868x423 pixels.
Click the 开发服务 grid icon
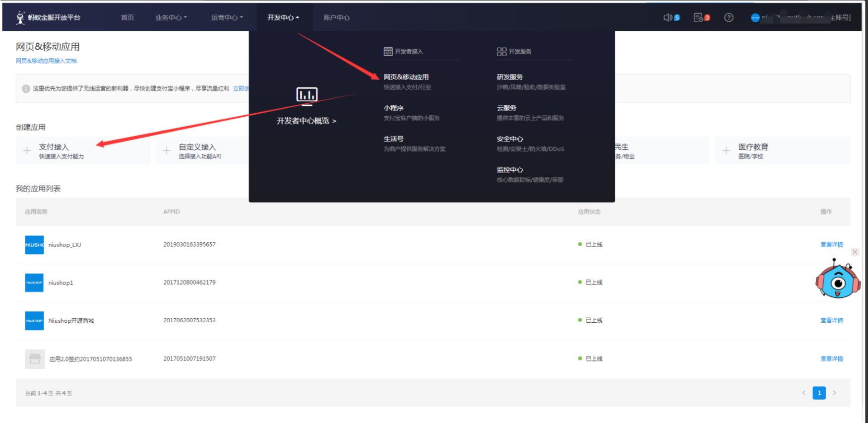point(501,52)
